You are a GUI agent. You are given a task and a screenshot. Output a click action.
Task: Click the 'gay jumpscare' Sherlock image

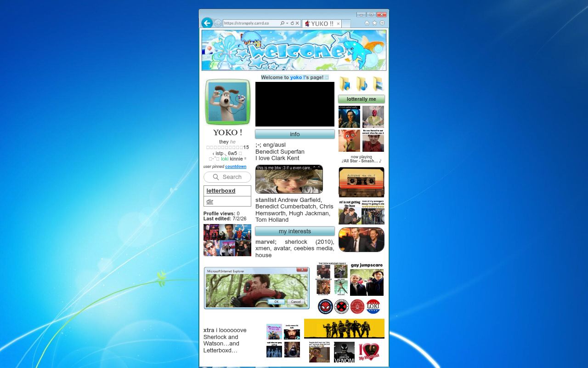[x=367, y=279]
